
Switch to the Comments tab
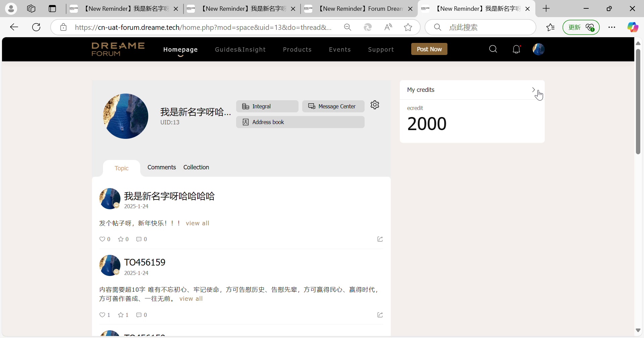click(x=162, y=167)
